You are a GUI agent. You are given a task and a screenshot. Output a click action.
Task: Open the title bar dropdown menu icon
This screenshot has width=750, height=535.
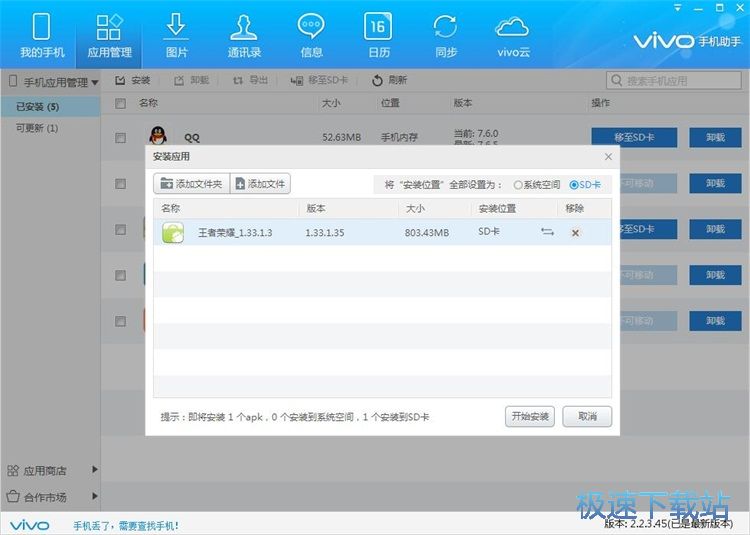click(x=678, y=8)
